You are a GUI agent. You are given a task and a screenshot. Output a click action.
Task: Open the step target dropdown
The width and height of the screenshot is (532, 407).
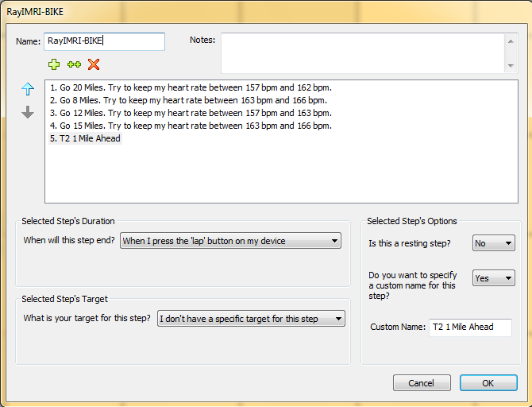pos(251,319)
